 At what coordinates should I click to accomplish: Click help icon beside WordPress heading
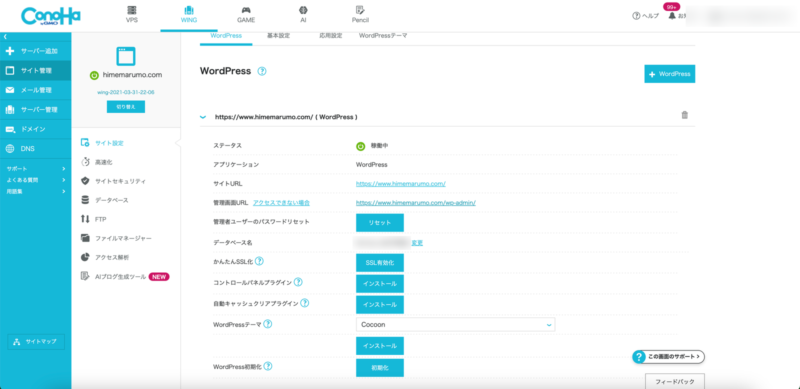click(262, 71)
